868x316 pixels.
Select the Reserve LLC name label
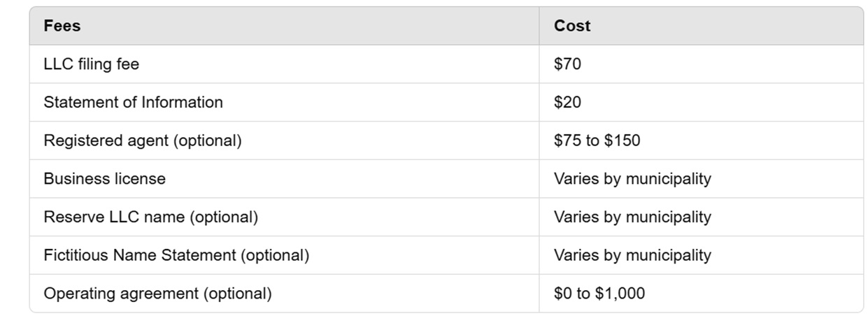[115, 217]
